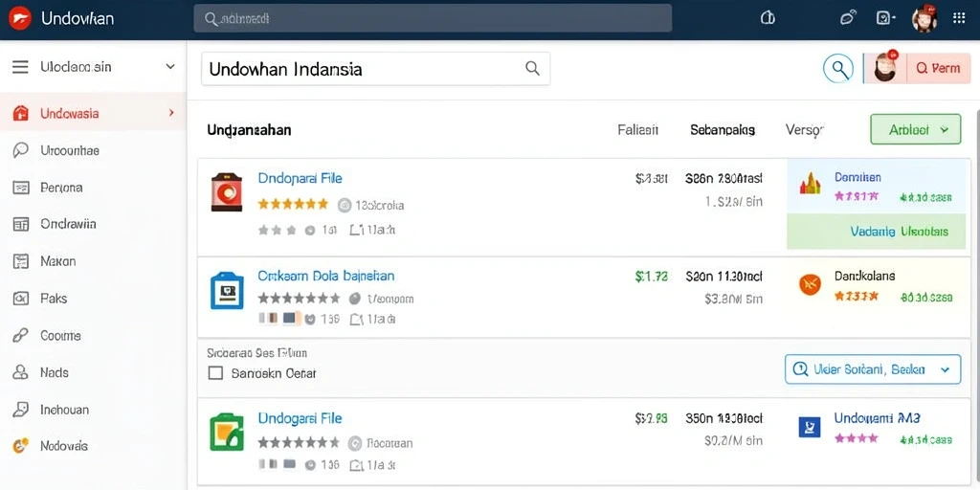The width and height of the screenshot is (980, 490).
Task: Toggle the Sandokn Cenar checkbox
Action: 215,373
